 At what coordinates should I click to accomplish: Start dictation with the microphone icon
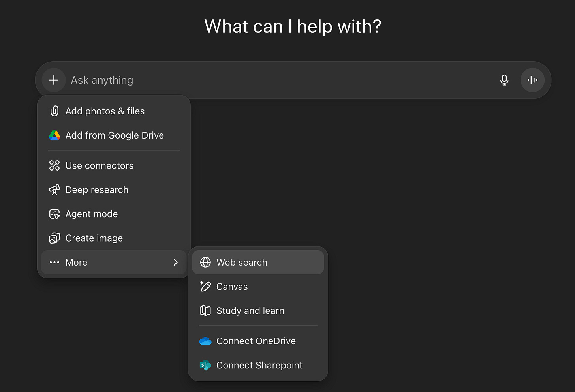click(x=504, y=80)
